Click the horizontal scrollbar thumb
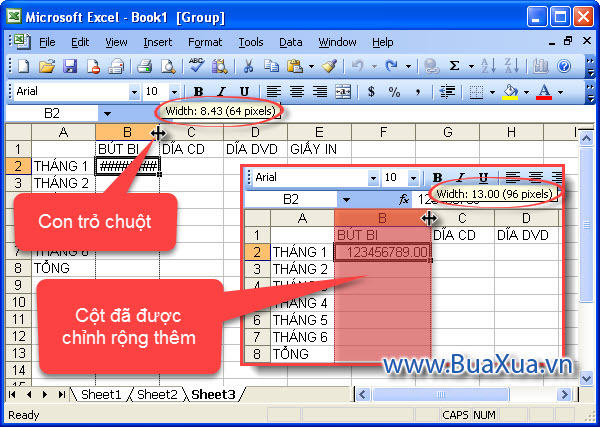The width and height of the screenshot is (600, 427). pyautogui.click(x=441, y=394)
